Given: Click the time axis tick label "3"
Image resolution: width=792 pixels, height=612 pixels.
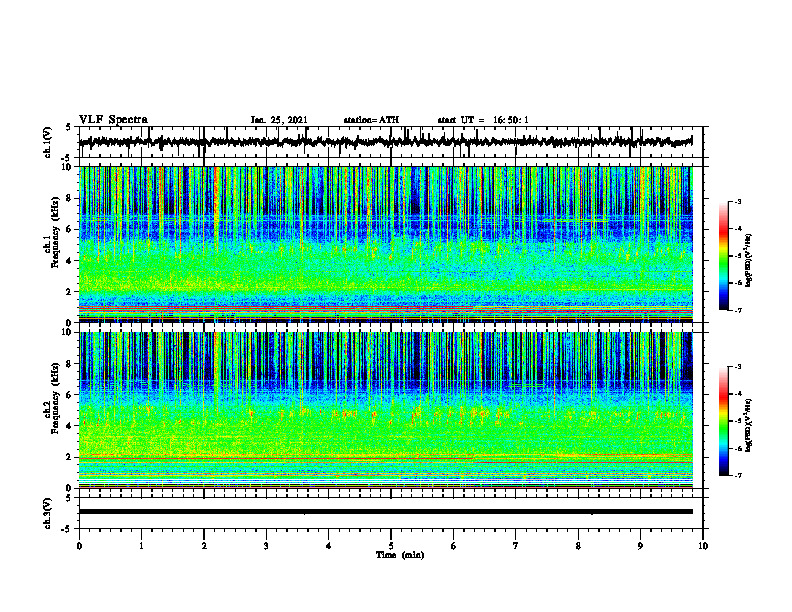Looking at the screenshot, I should click(x=266, y=546).
